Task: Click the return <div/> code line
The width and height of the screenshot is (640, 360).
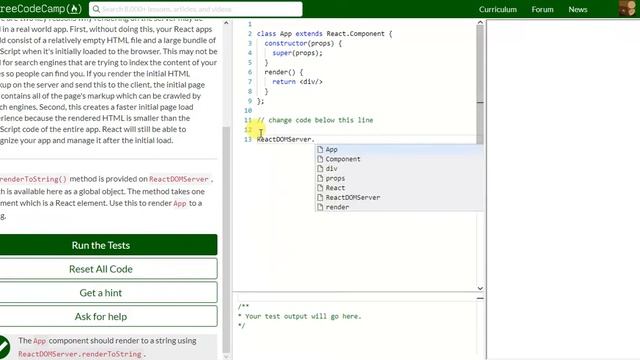Action: pos(297,82)
